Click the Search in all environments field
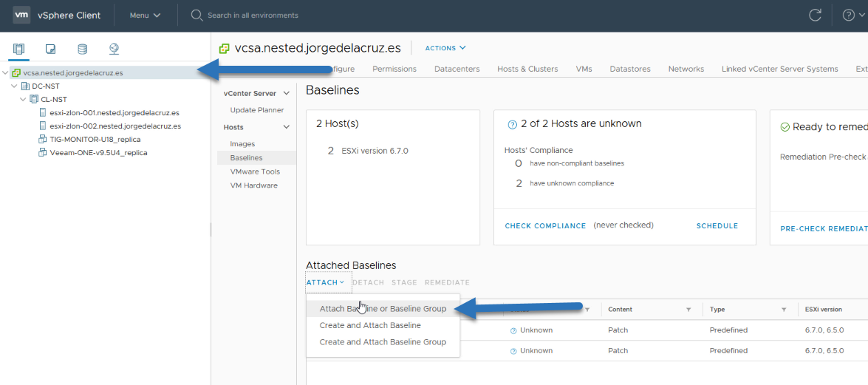This screenshot has height=385, width=868. [253, 15]
